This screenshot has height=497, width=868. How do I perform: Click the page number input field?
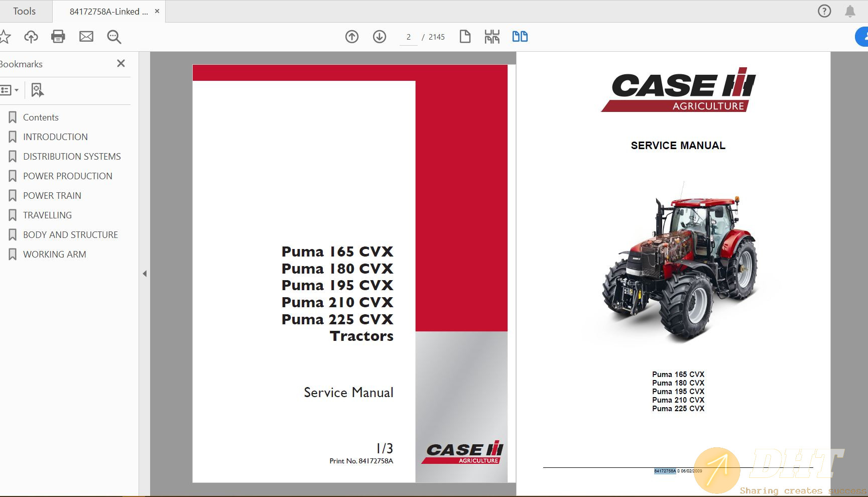point(409,37)
